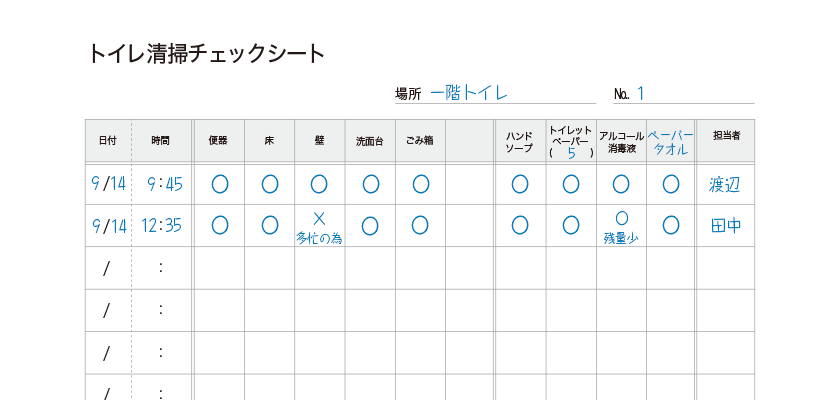The width and height of the screenshot is (840, 400).
Task: Click the 洗面台 column header
Action: click(x=370, y=141)
